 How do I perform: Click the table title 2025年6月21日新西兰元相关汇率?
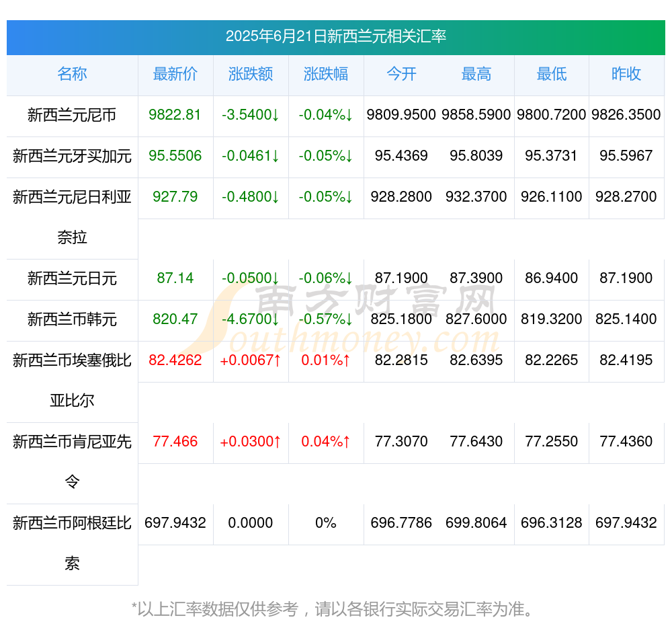click(336, 36)
